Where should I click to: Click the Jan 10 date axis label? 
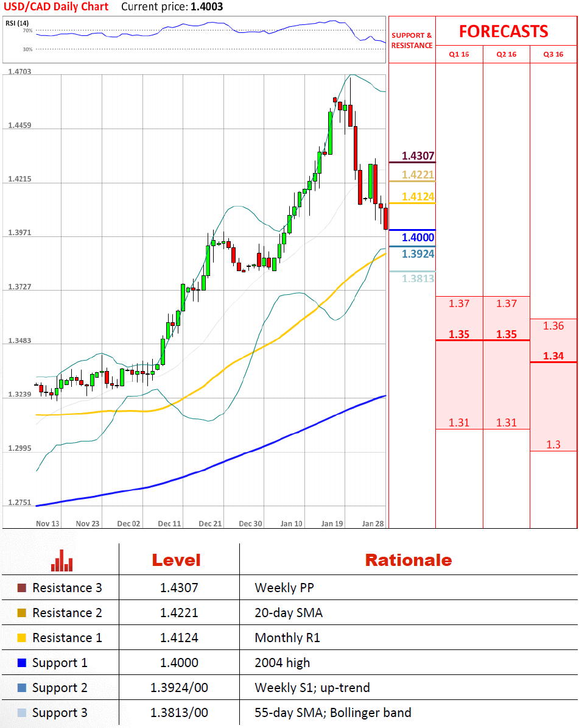[292, 524]
